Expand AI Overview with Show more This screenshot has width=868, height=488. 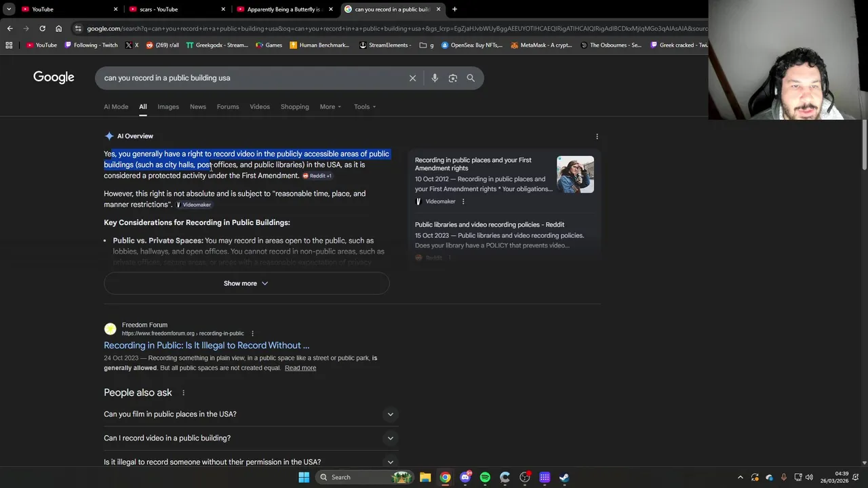click(246, 283)
